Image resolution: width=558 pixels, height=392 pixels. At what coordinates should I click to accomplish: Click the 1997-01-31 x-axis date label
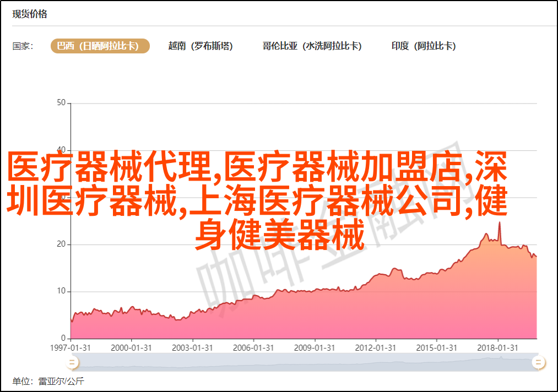point(71,348)
